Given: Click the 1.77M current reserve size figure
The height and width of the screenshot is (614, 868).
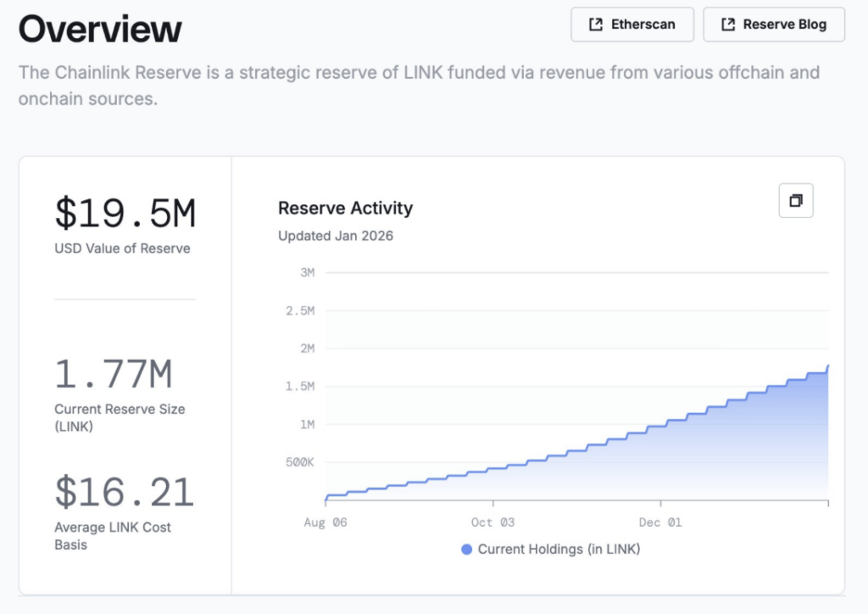Looking at the screenshot, I should click(x=114, y=374).
